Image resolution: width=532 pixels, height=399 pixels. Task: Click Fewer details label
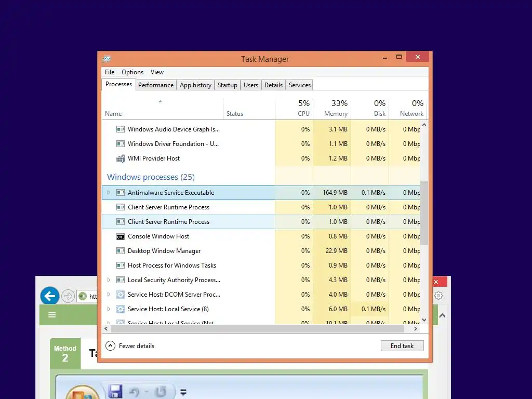click(137, 346)
